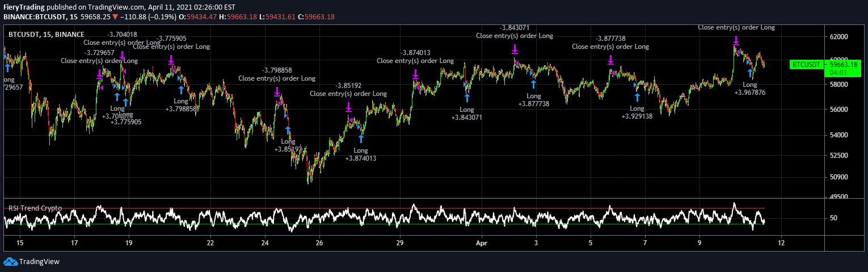Click the 29 date axis label
The image size is (868, 272).
click(400, 242)
